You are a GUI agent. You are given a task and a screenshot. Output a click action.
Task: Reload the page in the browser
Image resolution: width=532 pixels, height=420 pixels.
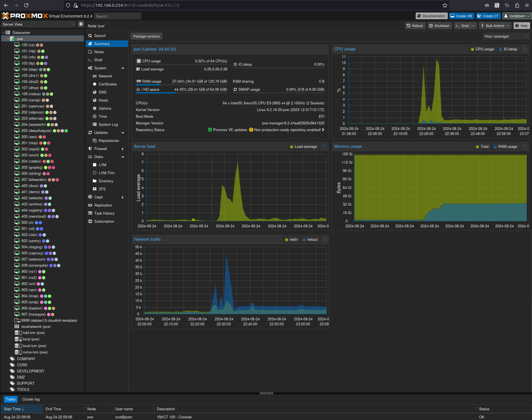26,5
